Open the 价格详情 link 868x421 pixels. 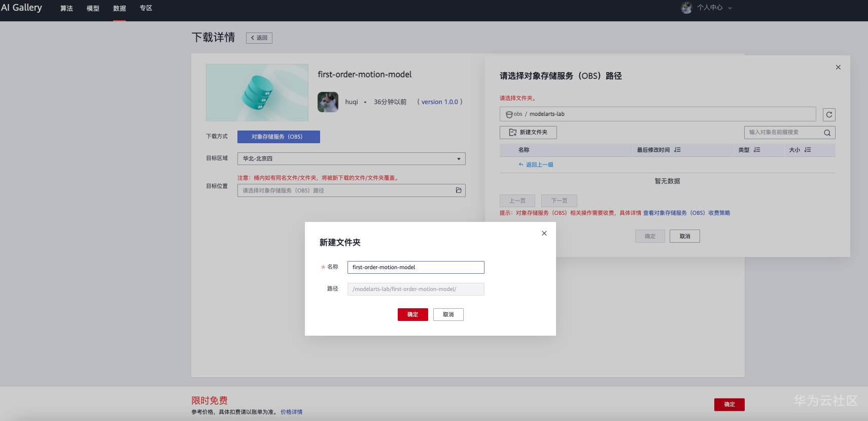point(291,412)
